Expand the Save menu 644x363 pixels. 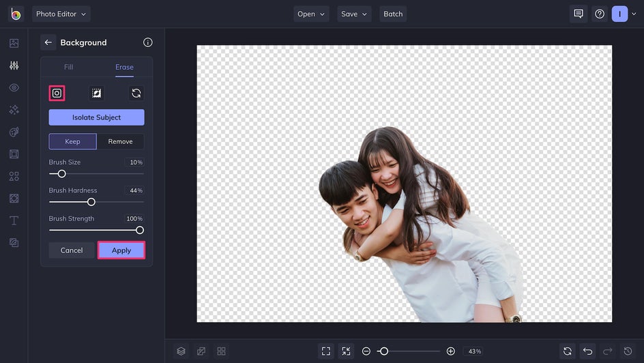(354, 14)
